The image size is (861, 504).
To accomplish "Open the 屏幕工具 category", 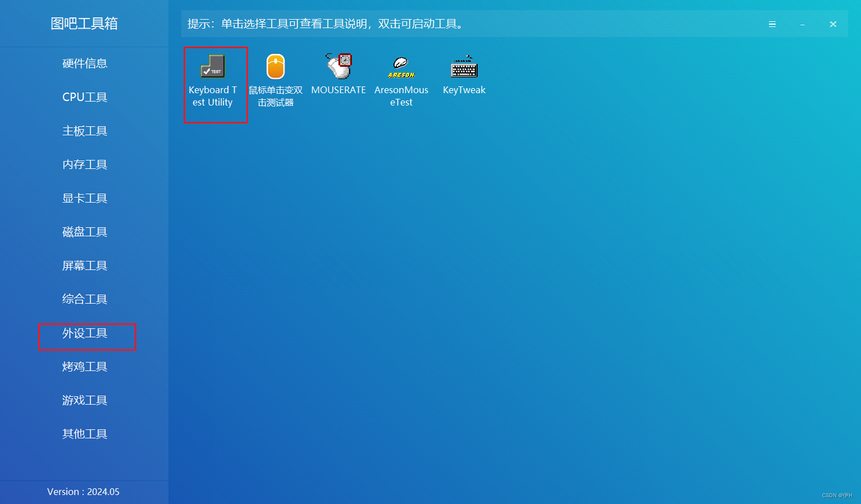I will coord(85,265).
